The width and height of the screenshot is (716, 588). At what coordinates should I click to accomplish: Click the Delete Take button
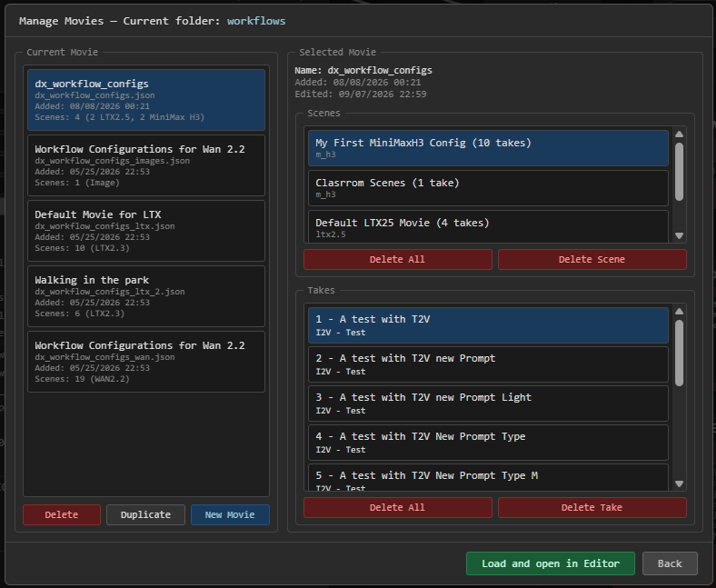tap(592, 507)
